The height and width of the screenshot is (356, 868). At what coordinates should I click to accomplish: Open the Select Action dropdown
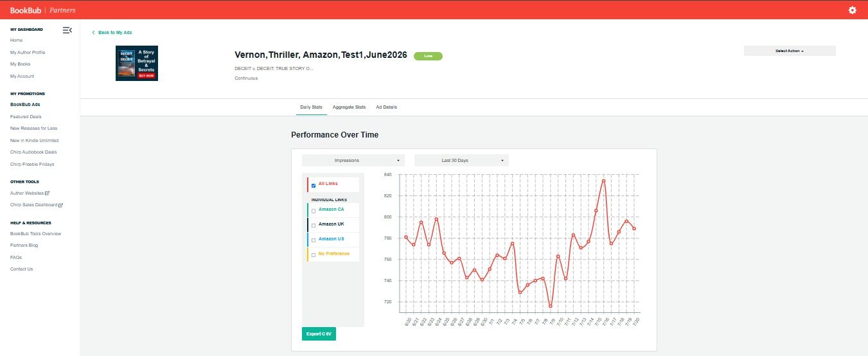[790, 51]
